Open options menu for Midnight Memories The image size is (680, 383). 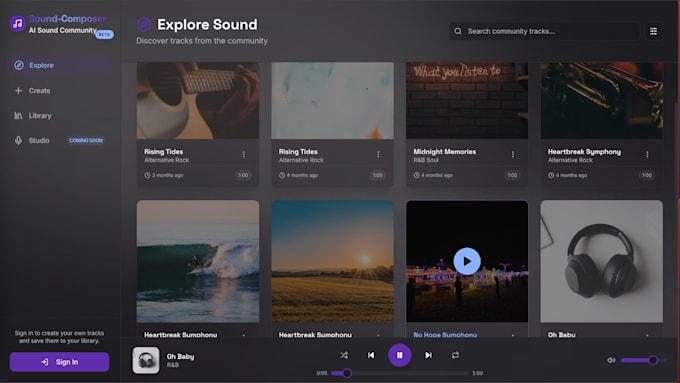[513, 154]
